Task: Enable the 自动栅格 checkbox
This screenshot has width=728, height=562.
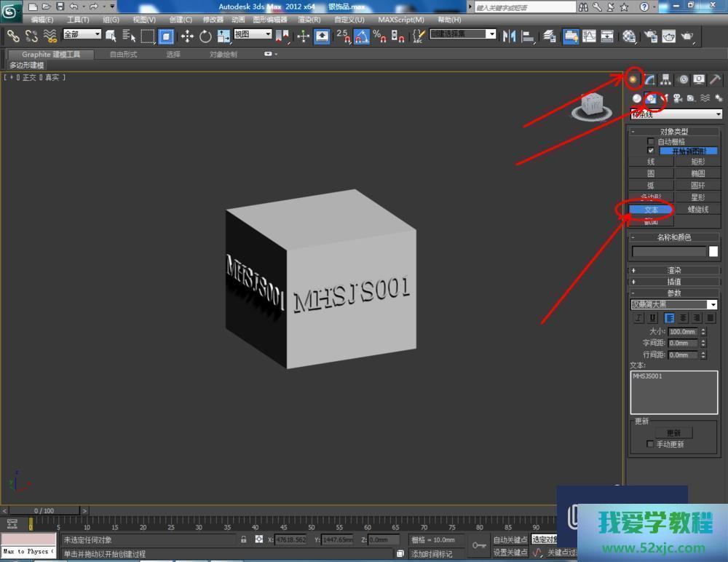Action: (651, 142)
